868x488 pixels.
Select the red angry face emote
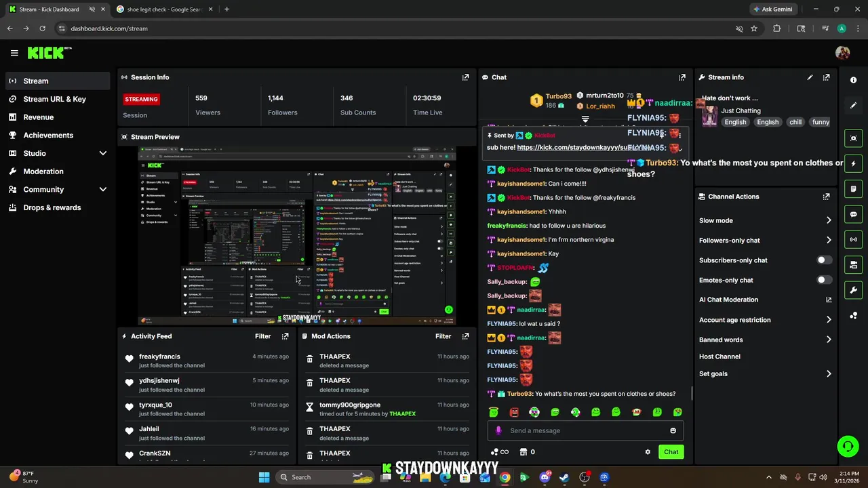(x=514, y=412)
